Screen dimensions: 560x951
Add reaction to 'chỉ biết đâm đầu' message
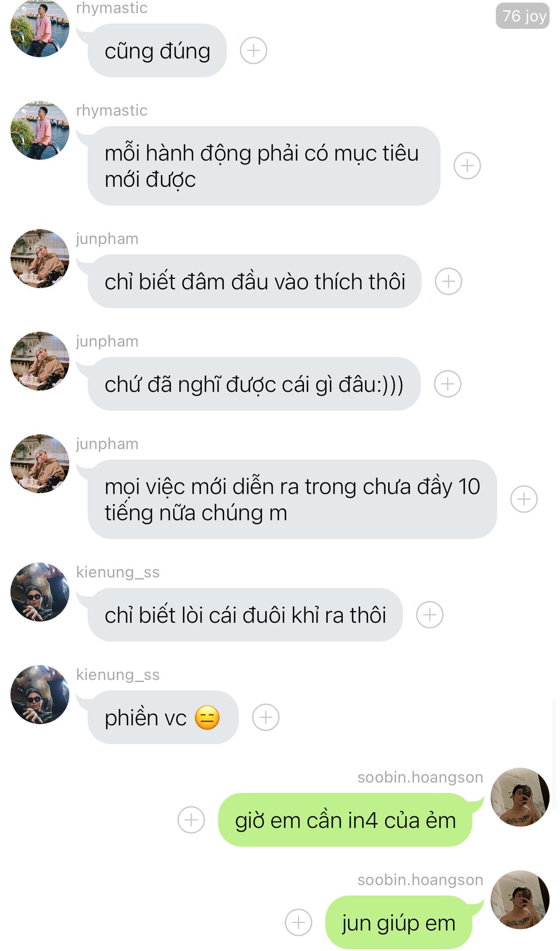coord(449,281)
